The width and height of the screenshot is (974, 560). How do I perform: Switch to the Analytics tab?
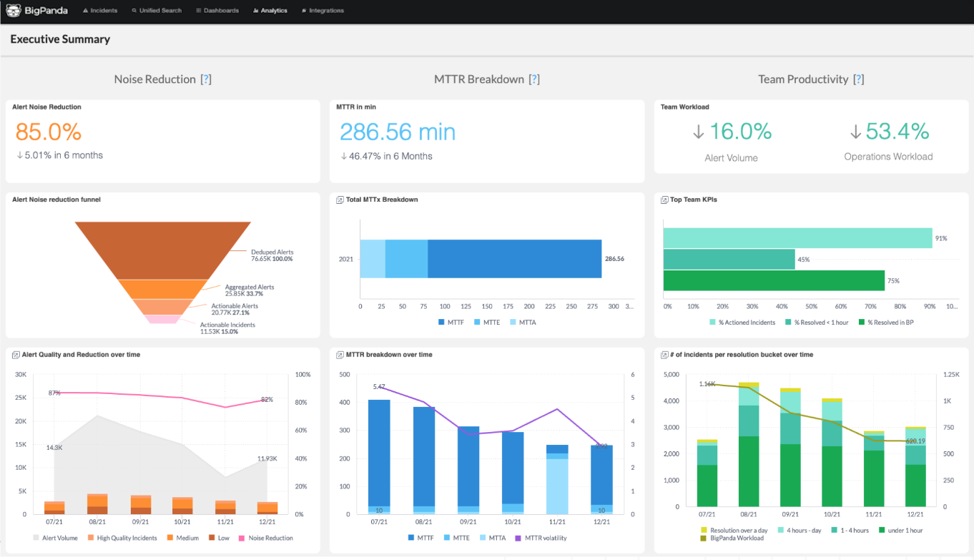tap(270, 11)
